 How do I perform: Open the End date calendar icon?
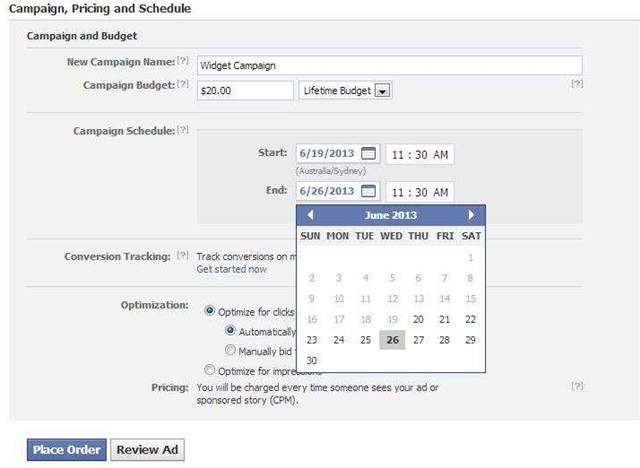[x=369, y=191]
